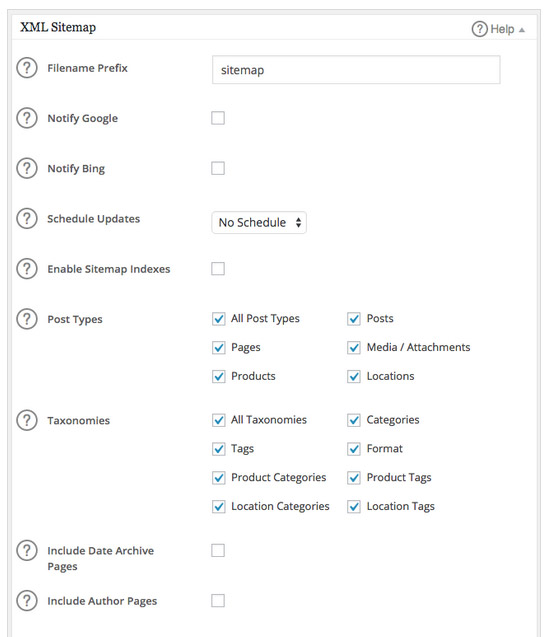This screenshot has height=637, width=548.
Task: Click the help icon beside Filename Prefix
Action: point(27,68)
